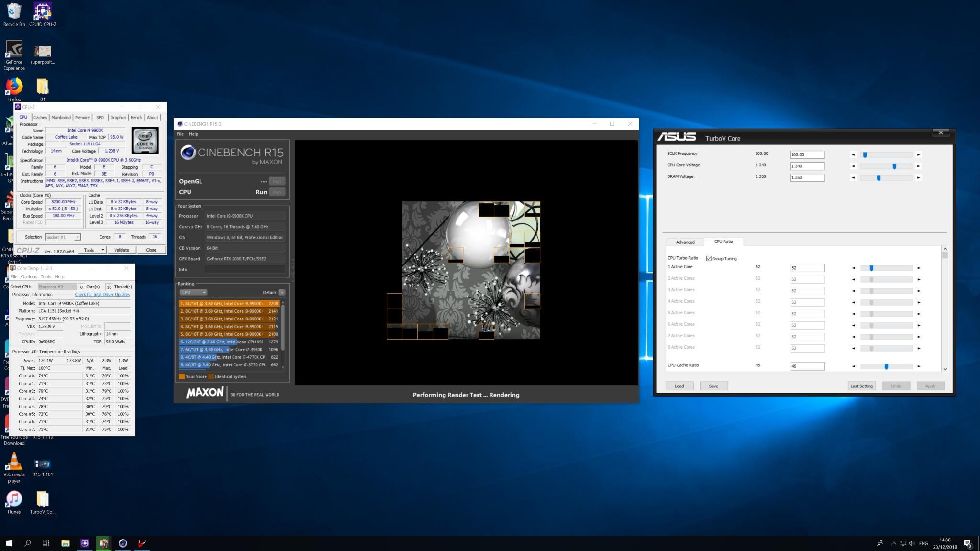Click the ENG language indicator
This screenshot has height=551, width=980.
[924, 543]
